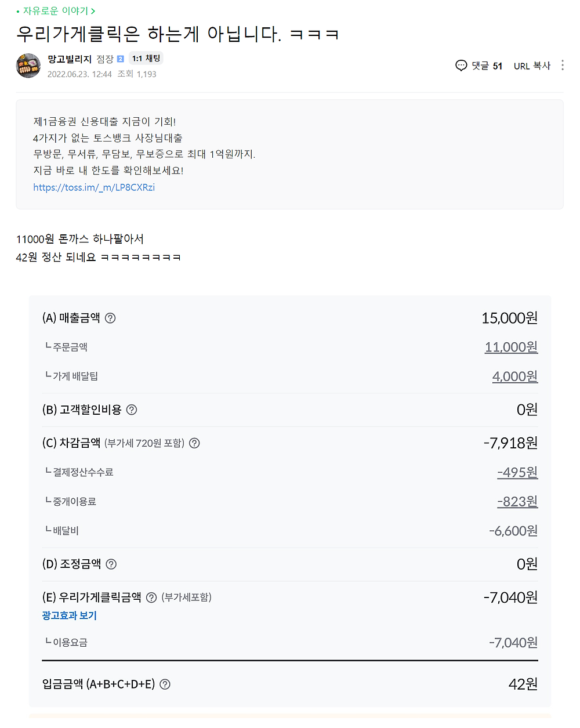Show help for (C) 차감금액

[x=195, y=443]
